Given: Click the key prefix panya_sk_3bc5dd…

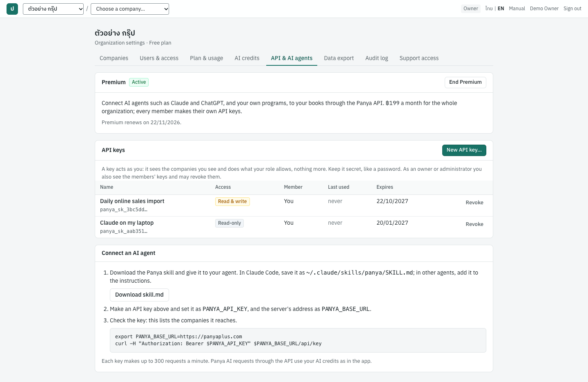Looking at the screenshot, I should (124, 210).
